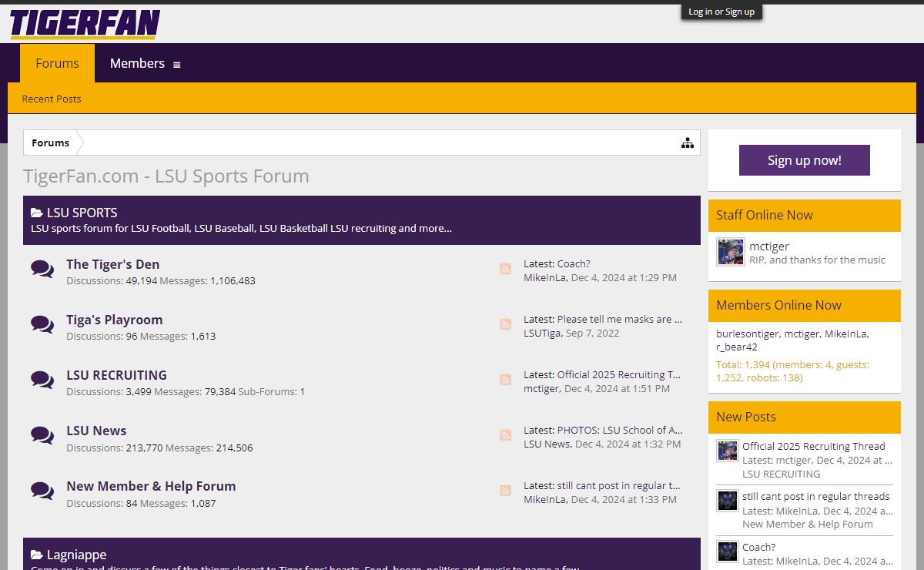Click New Member & Help Forum under New Posts
The height and width of the screenshot is (570, 924).
(x=808, y=524)
